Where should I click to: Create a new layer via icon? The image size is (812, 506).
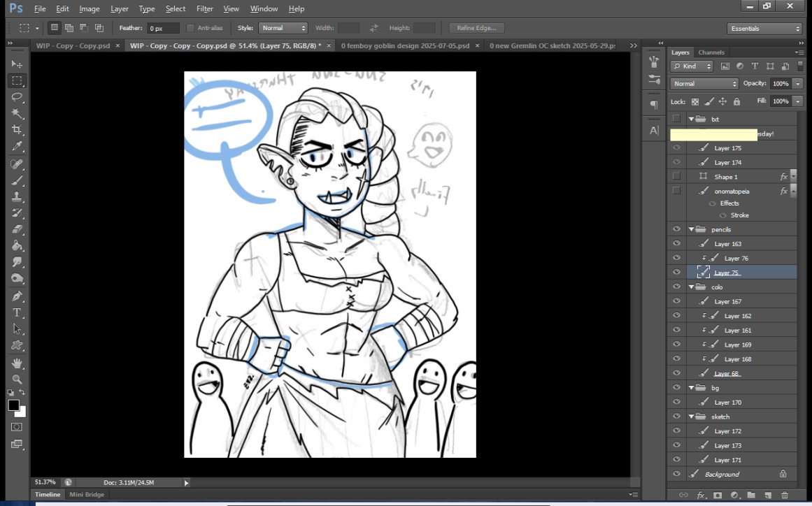point(768,495)
